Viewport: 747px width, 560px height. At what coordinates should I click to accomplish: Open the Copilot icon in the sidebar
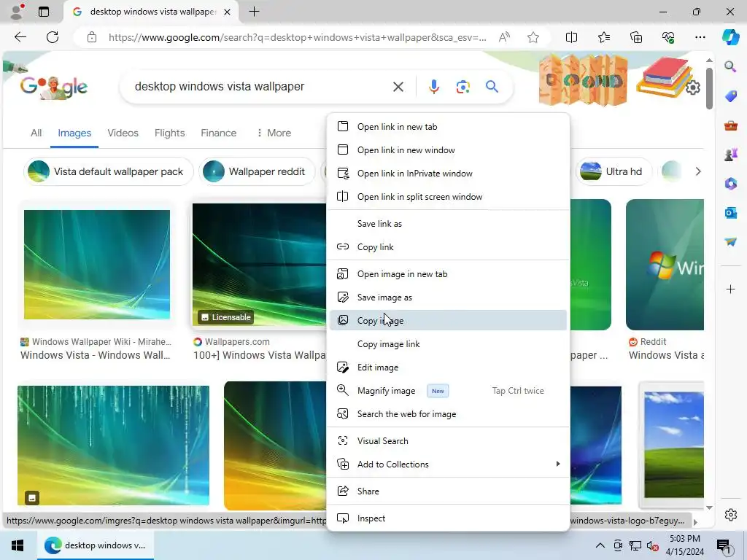(730, 37)
